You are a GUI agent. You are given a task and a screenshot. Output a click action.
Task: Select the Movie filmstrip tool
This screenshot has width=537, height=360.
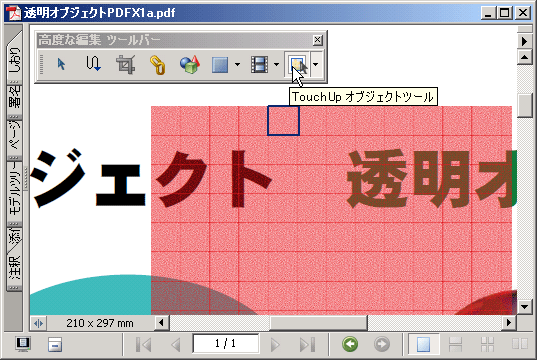[x=259, y=64]
